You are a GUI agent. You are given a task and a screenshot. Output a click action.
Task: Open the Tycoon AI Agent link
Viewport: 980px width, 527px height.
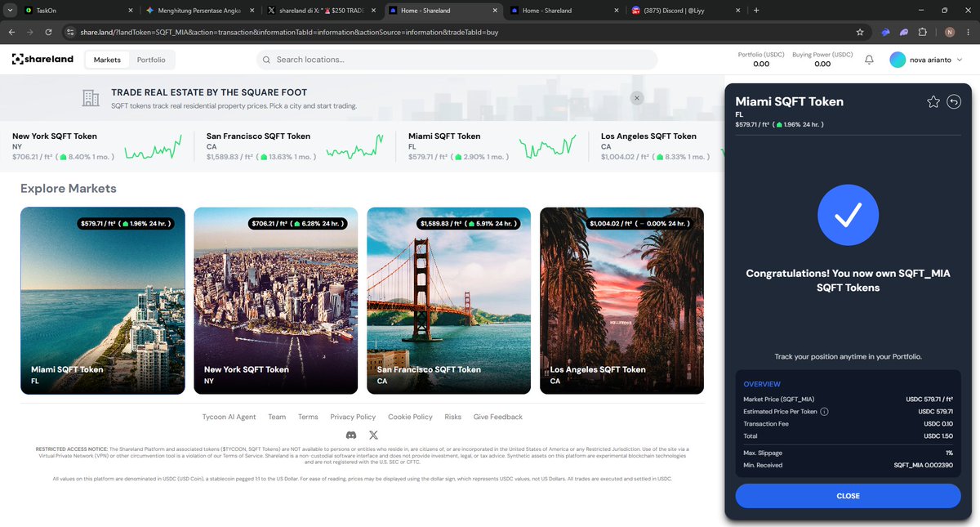(x=229, y=417)
